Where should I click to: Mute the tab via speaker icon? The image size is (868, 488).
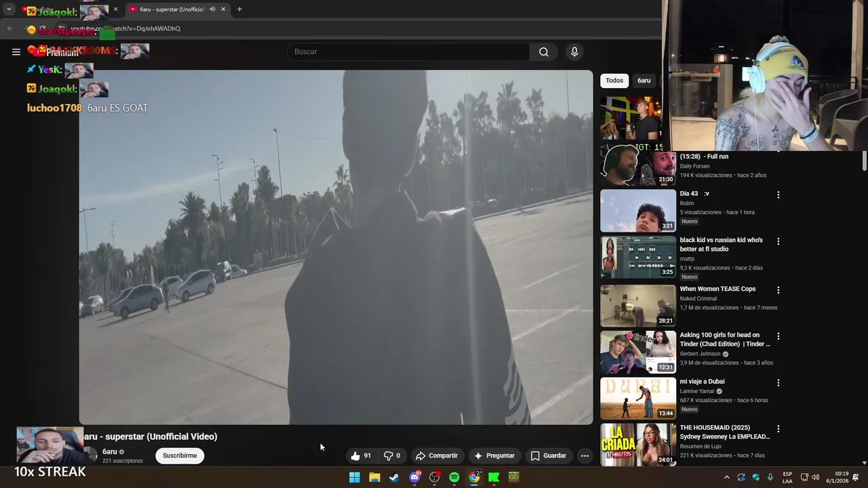[x=212, y=9]
